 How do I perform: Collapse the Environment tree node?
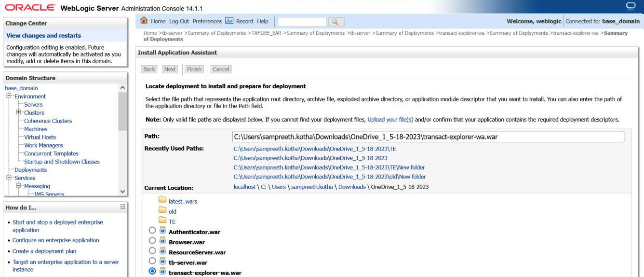[x=9, y=96]
